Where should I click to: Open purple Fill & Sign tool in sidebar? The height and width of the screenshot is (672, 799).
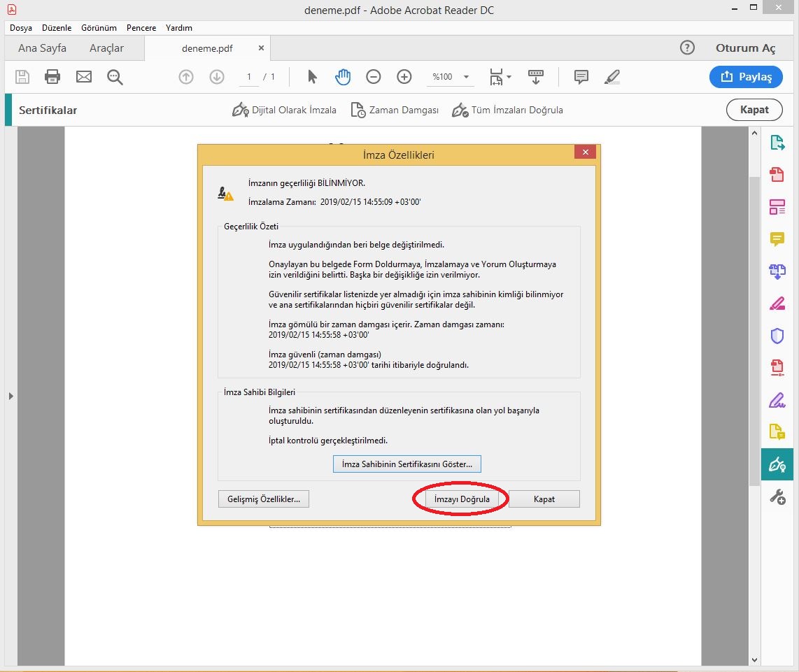[777, 400]
